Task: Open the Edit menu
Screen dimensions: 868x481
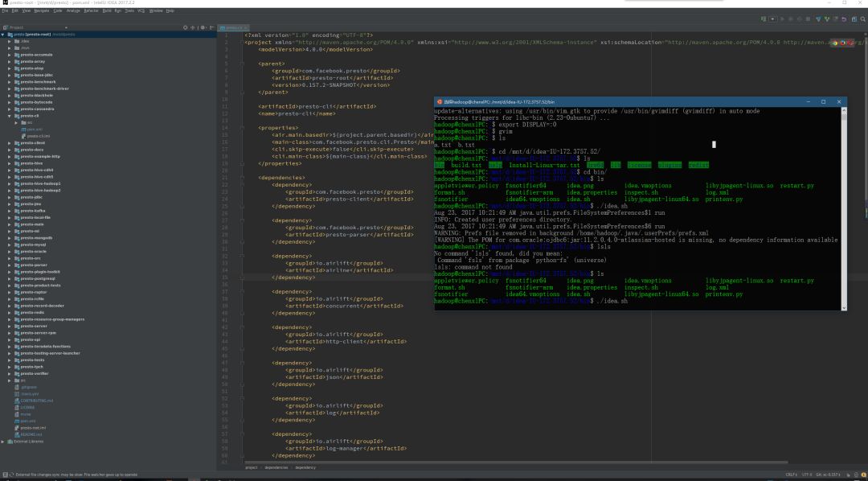Action: [15, 10]
